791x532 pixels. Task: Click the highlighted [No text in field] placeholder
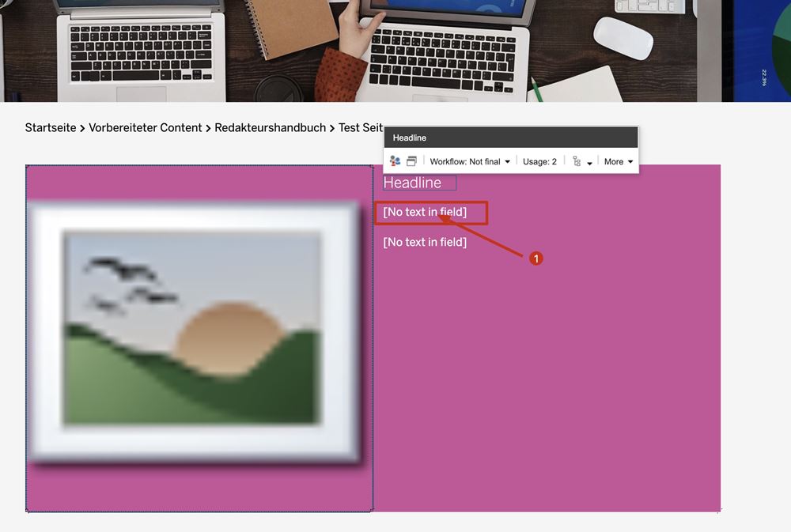click(430, 213)
